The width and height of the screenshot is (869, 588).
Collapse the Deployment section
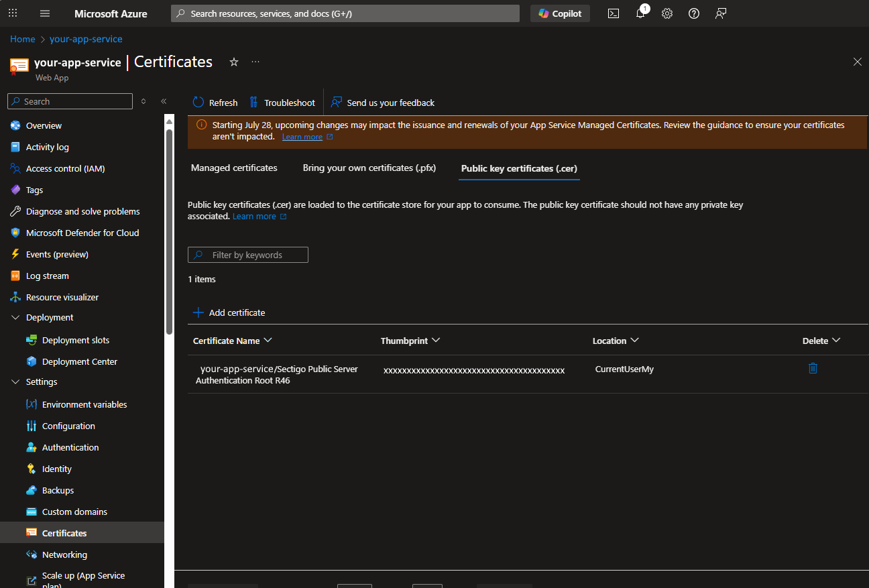[x=15, y=317]
